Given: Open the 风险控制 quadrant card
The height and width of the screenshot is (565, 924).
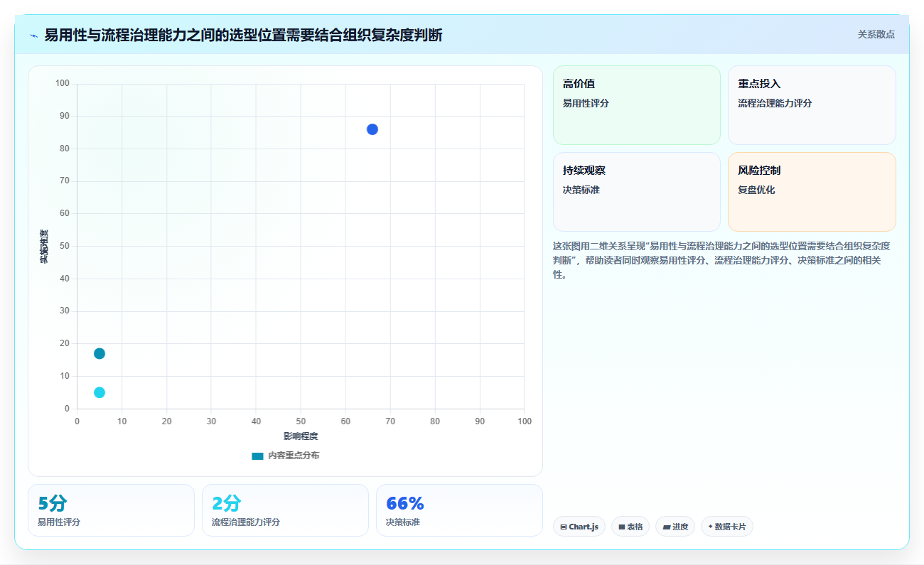Looking at the screenshot, I should 812,192.
